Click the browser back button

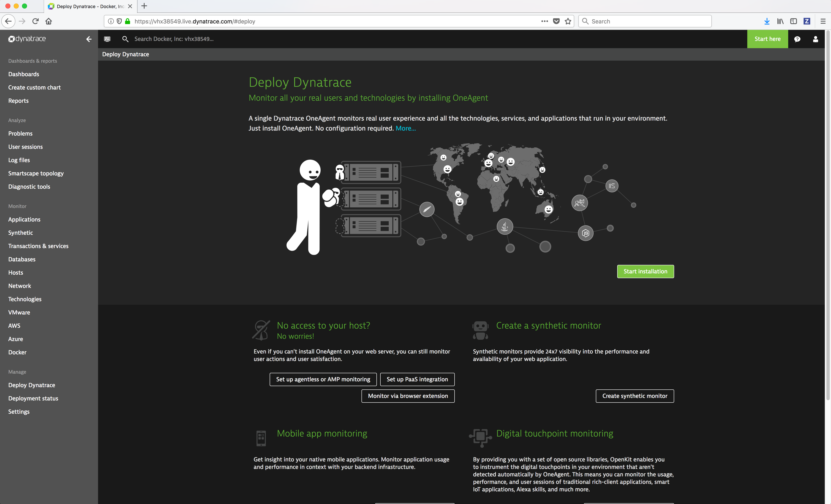coord(9,21)
